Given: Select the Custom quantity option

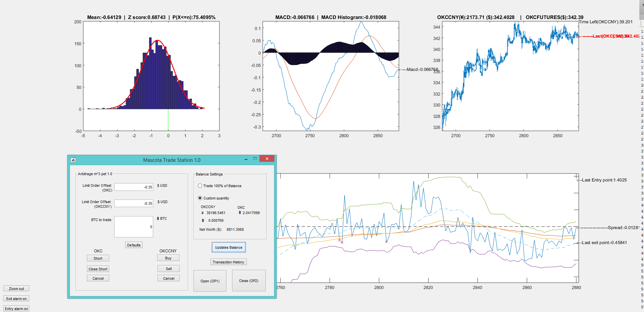Looking at the screenshot, I should tap(200, 198).
